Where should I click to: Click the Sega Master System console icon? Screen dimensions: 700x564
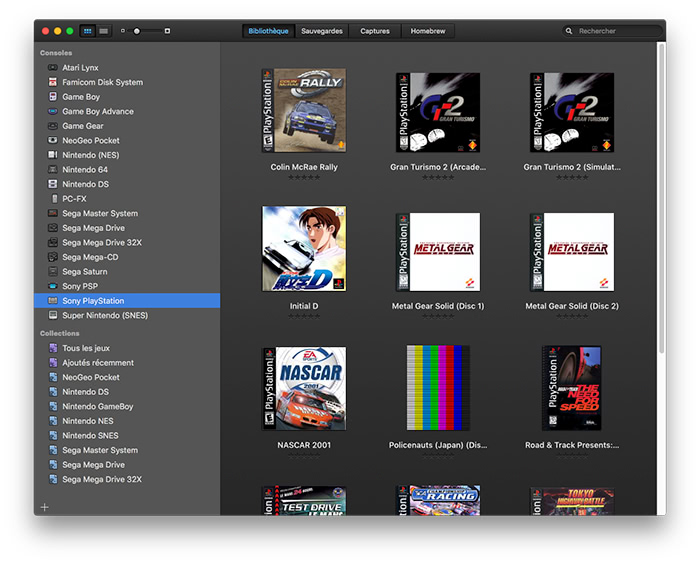point(53,213)
